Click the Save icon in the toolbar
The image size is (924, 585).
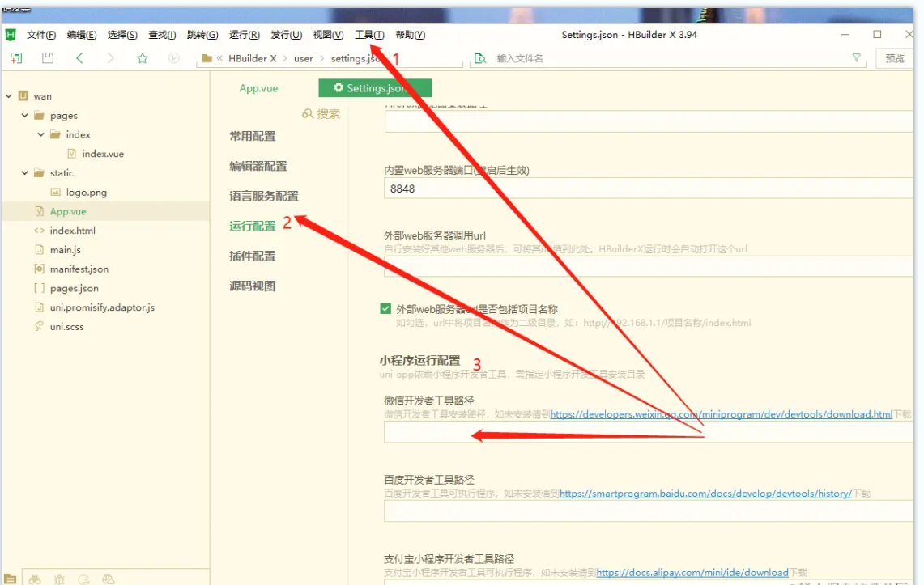tap(47, 57)
